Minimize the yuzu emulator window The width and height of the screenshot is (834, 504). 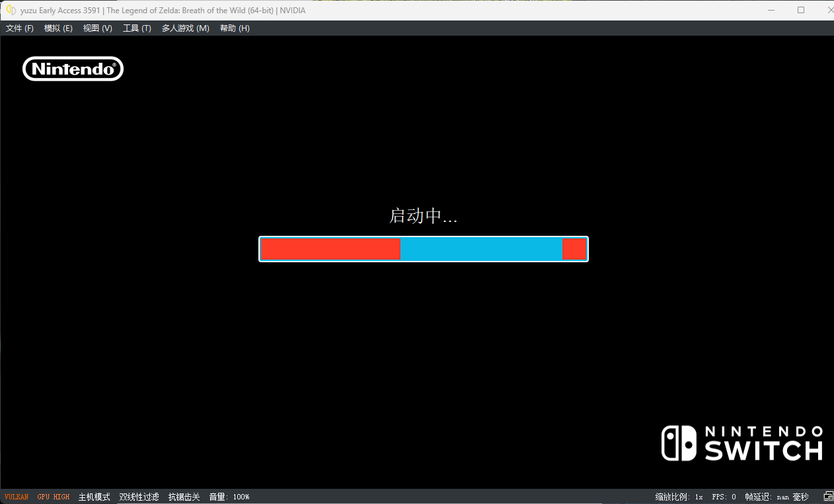point(771,10)
